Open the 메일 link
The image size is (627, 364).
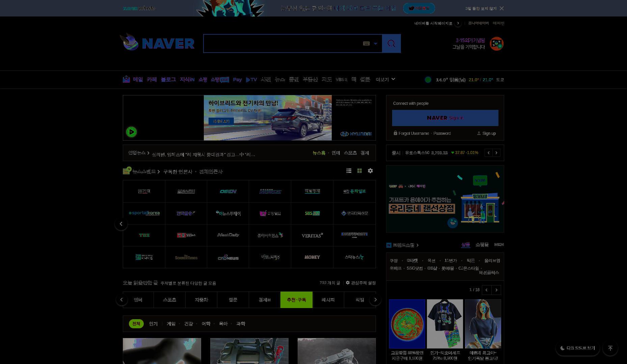tap(138, 80)
